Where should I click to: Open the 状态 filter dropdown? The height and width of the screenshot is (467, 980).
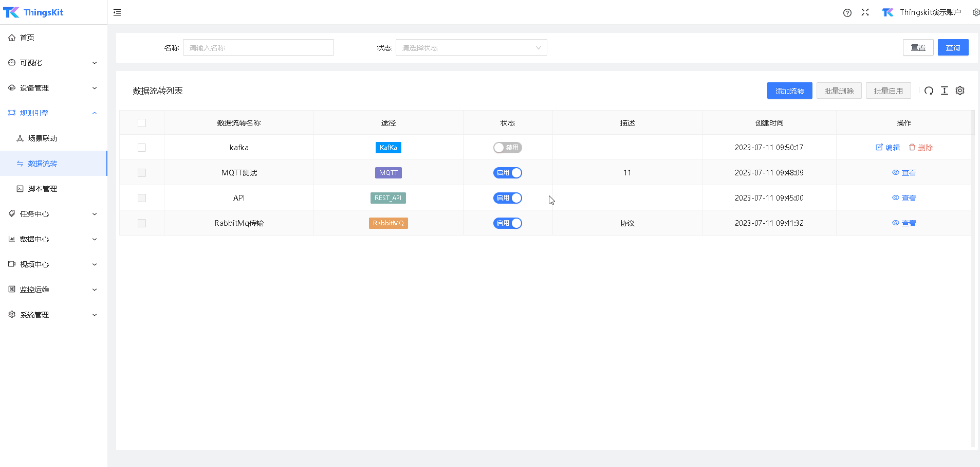pos(471,48)
